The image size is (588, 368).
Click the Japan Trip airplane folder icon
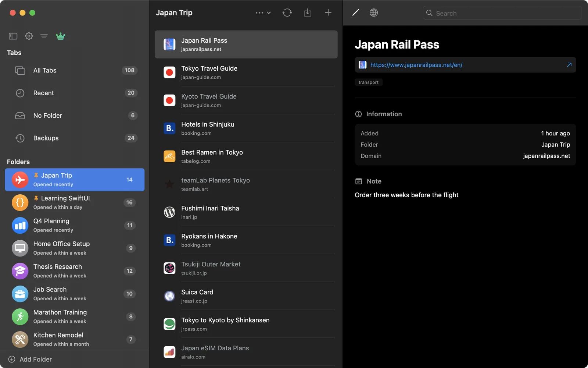(20, 180)
